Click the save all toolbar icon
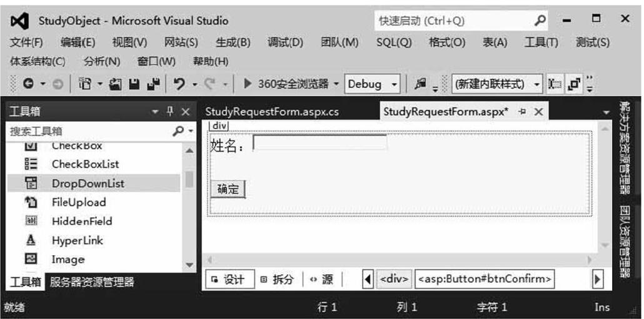The image size is (644, 319). [x=154, y=84]
